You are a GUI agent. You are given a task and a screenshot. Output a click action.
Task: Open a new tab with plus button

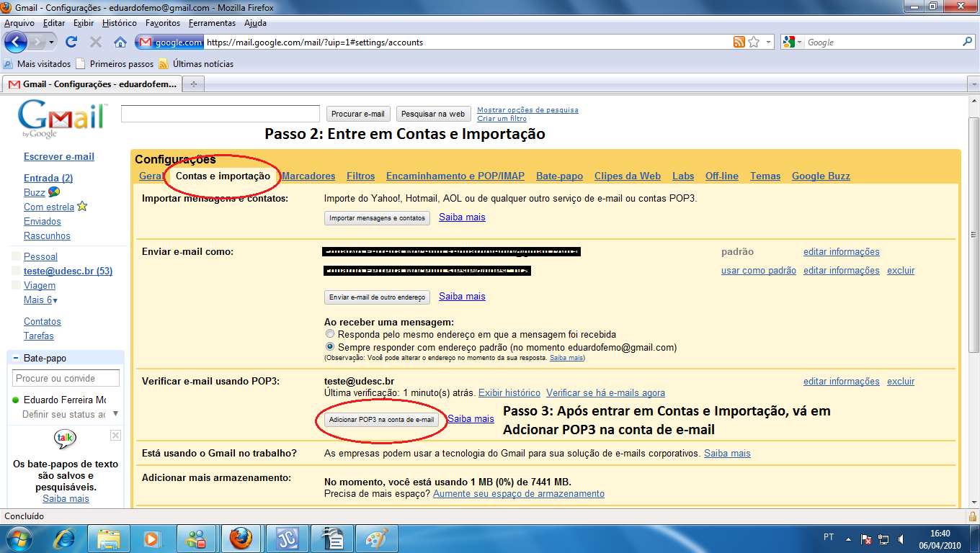coord(193,84)
